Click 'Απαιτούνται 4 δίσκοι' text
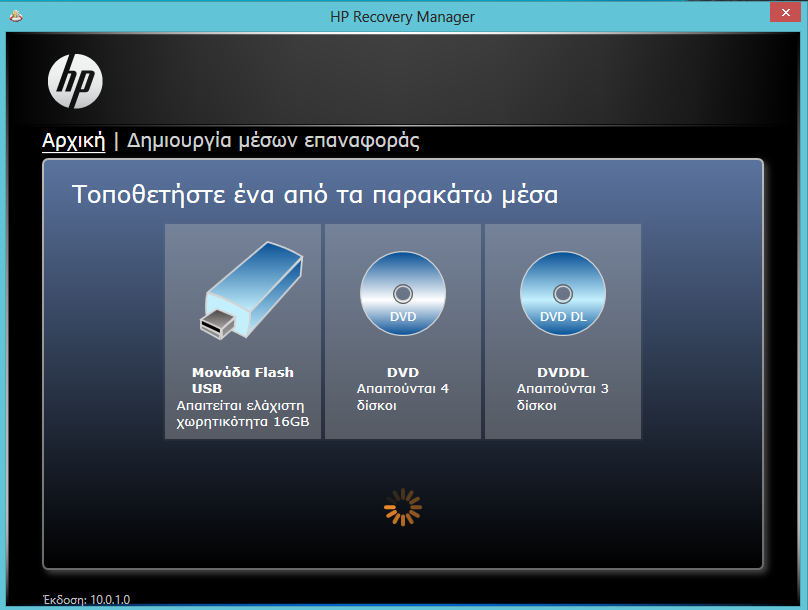The width and height of the screenshot is (808, 610). 402,397
